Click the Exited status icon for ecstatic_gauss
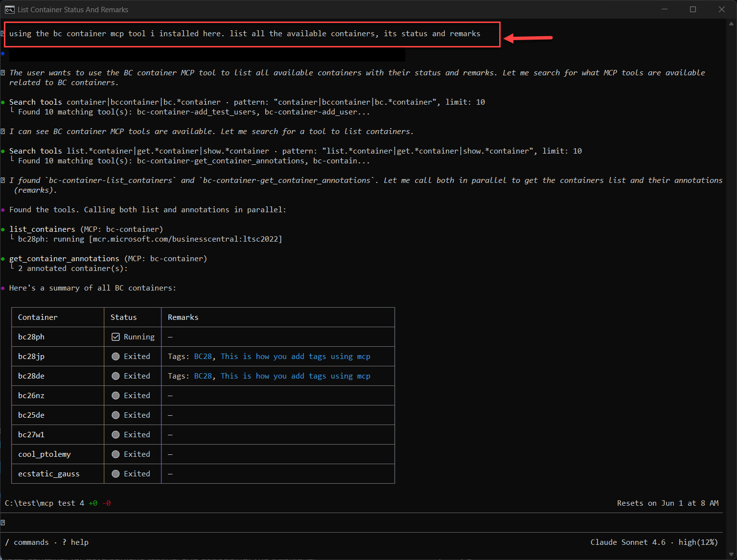The width and height of the screenshot is (737, 560). coord(115,474)
